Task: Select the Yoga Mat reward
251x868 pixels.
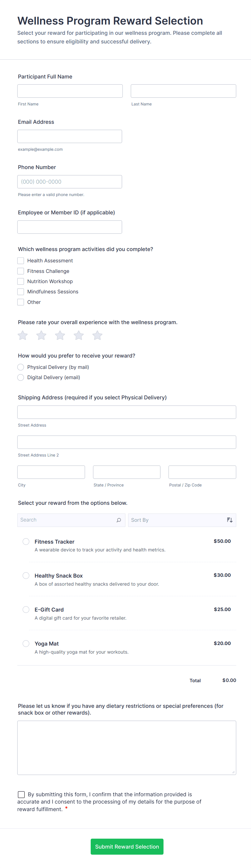Action: pos(26,643)
